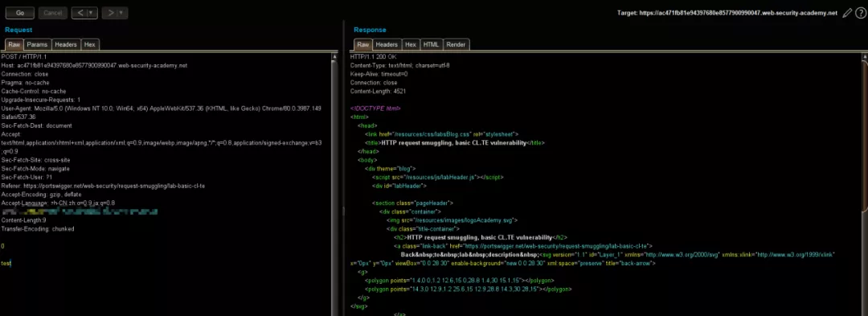Click the 'Sec-Fetch-Site: cross-site' header

click(36, 160)
